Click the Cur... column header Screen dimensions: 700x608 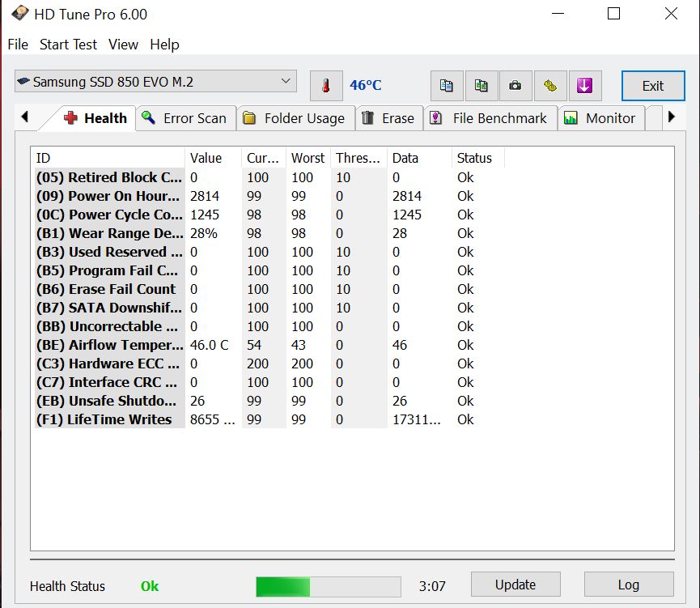(263, 158)
